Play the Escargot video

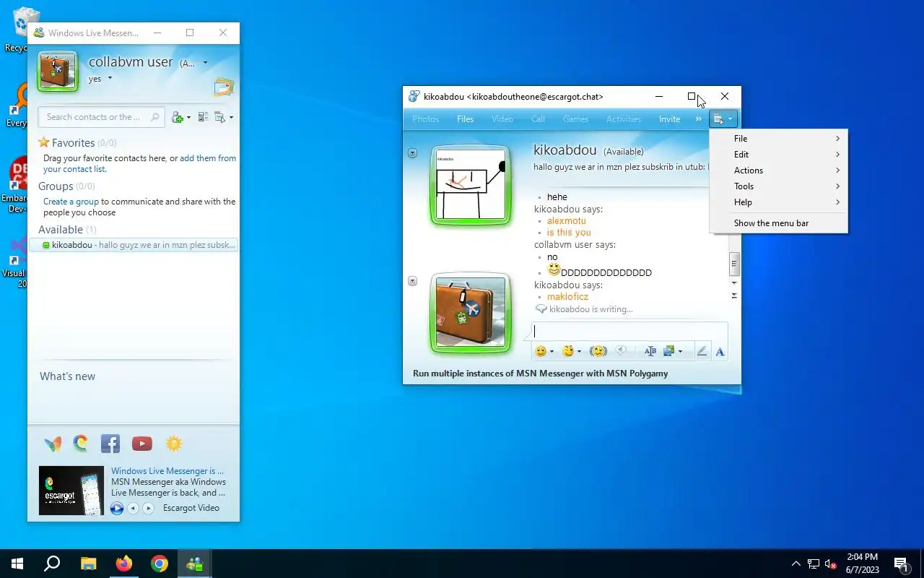coord(117,508)
